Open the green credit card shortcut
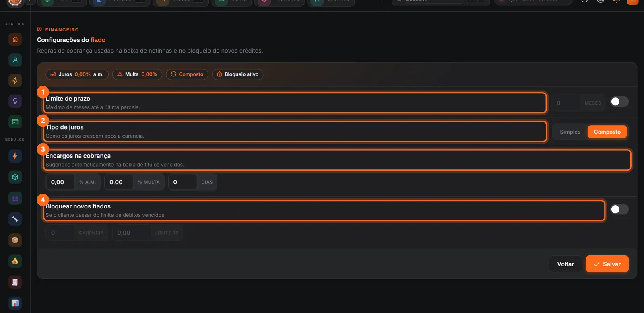Screen dimensions: 644x313 15,121
